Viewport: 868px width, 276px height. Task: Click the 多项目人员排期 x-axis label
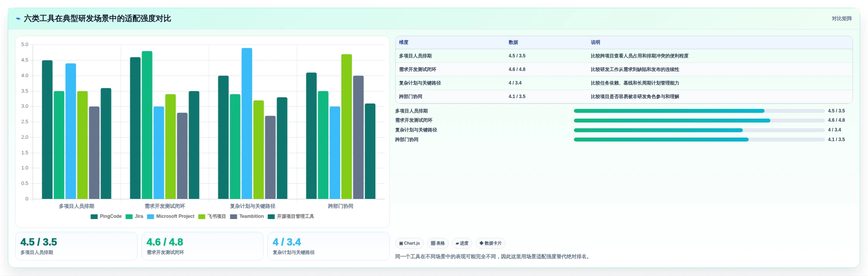(x=76, y=206)
